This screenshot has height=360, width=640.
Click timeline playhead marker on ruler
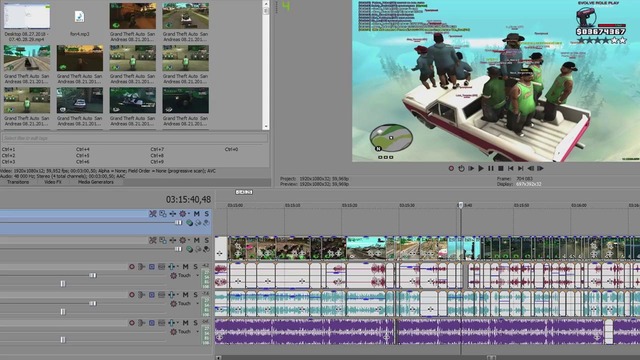pyautogui.click(x=461, y=205)
